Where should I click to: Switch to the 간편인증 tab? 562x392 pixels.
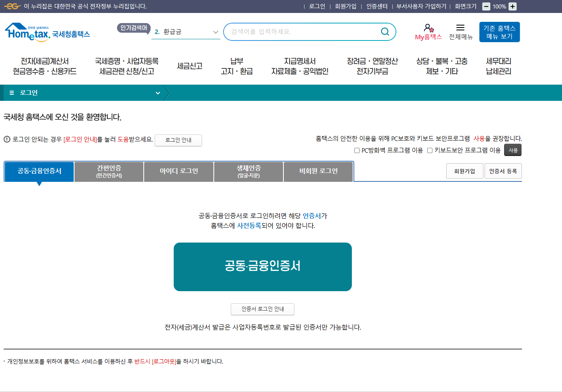[109, 171]
